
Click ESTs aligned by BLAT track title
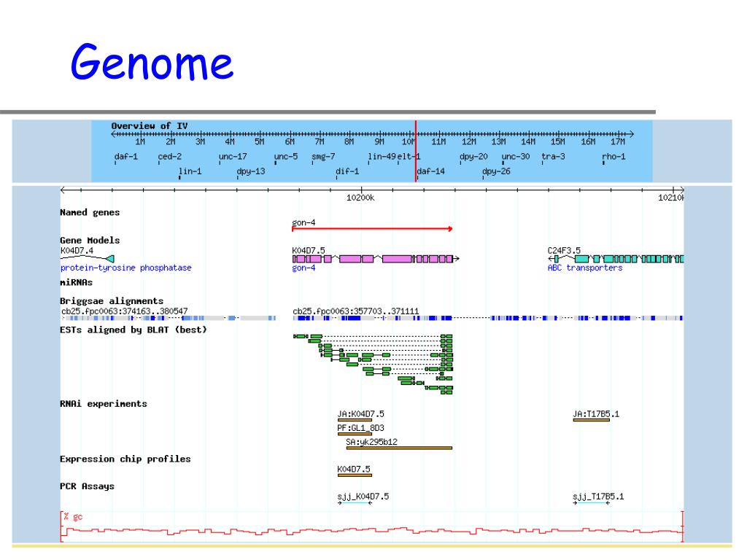[x=133, y=330]
